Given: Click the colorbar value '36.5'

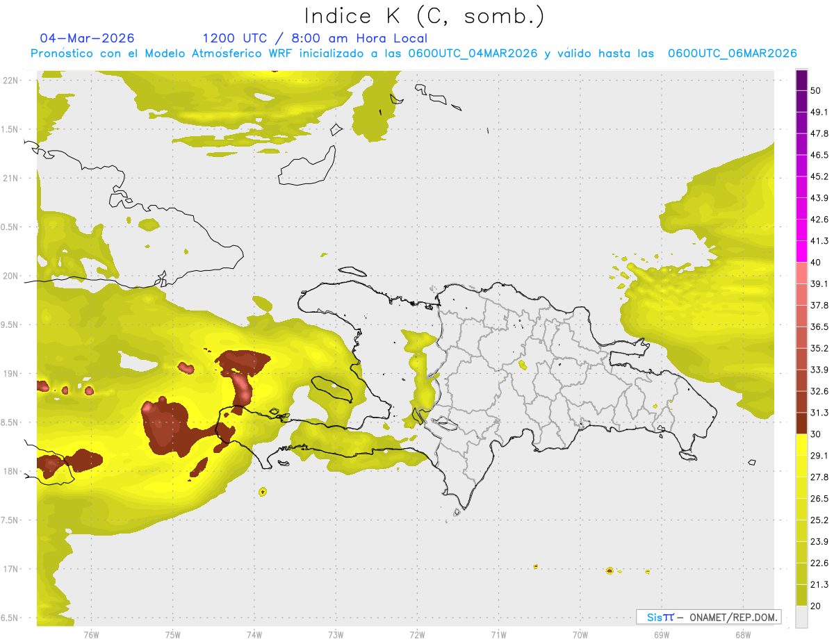Looking at the screenshot, I should point(819,327).
